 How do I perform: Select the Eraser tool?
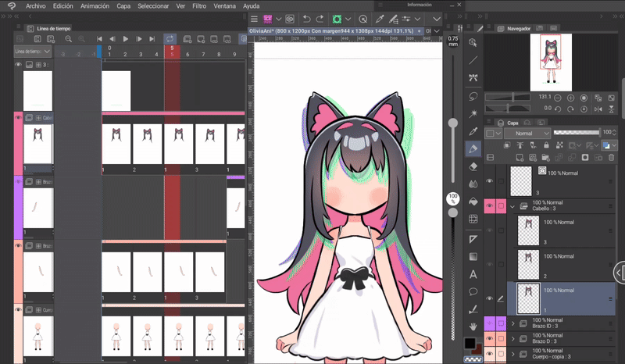473,166
